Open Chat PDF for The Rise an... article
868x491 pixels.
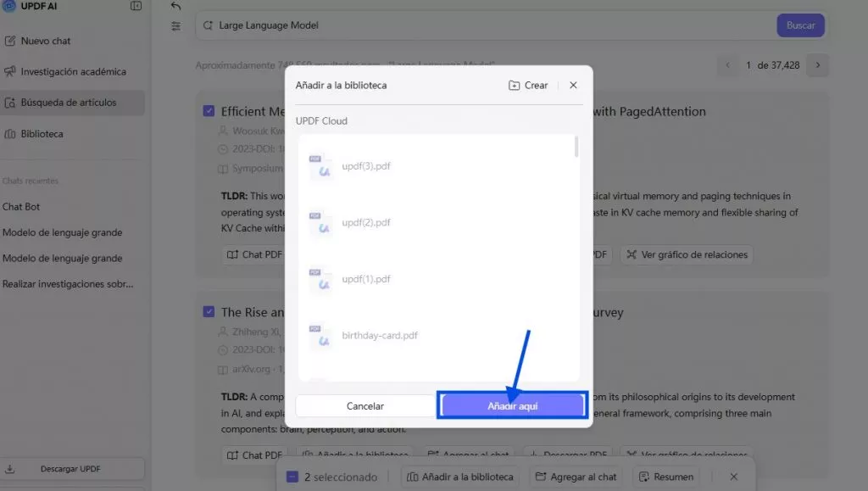(x=254, y=455)
